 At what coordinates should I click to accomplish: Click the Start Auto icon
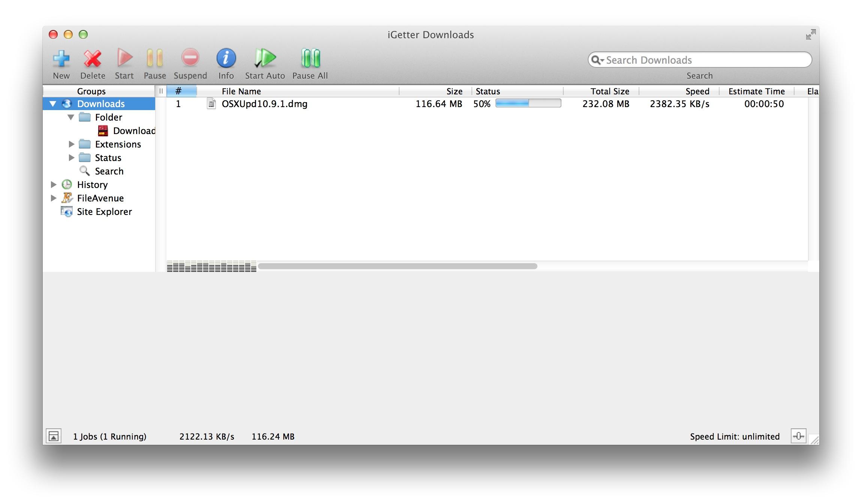[x=265, y=59]
